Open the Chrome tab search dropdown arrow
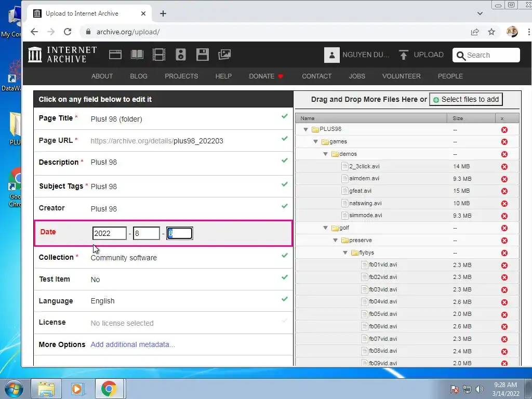532x399 pixels. coord(480,13)
